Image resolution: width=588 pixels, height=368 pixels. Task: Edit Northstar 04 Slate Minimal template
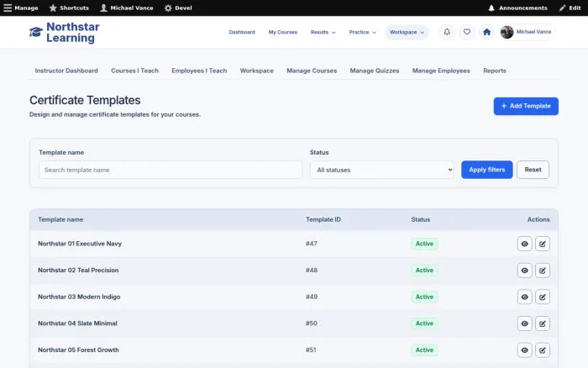pyautogui.click(x=543, y=323)
